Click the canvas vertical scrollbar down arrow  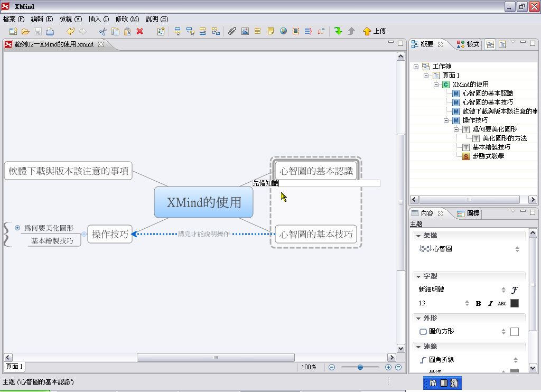point(400,349)
